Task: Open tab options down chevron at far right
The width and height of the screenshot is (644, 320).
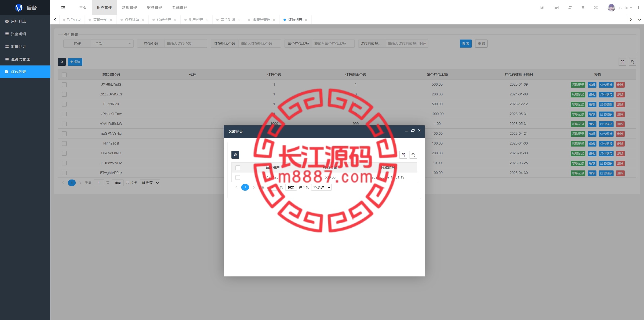Action: (639, 20)
